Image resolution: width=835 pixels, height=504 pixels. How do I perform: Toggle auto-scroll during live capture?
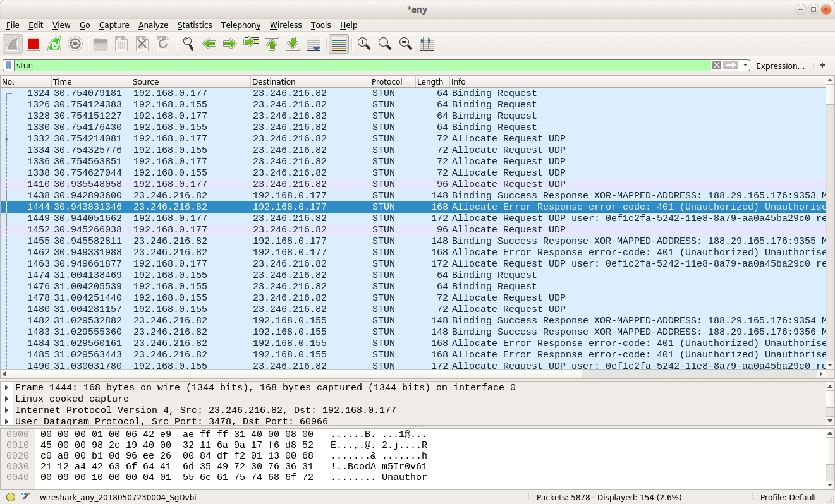click(314, 44)
